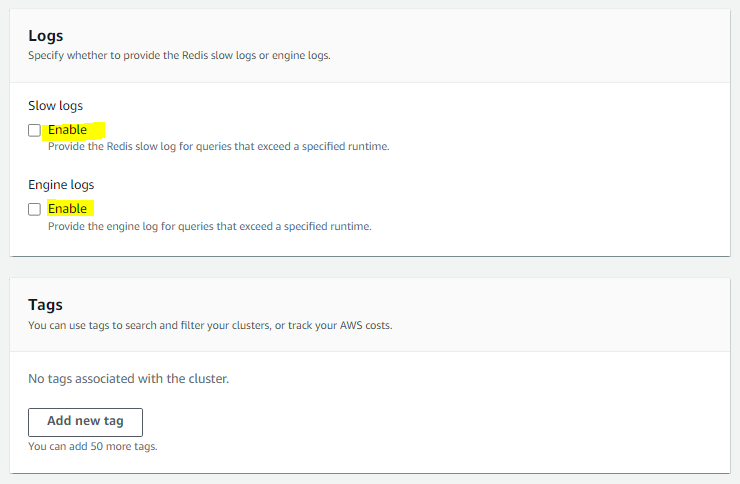Image resolution: width=740 pixels, height=484 pixels.
Task: Click 'No tags associated with the cluster' message
Action: pos(129,379)
